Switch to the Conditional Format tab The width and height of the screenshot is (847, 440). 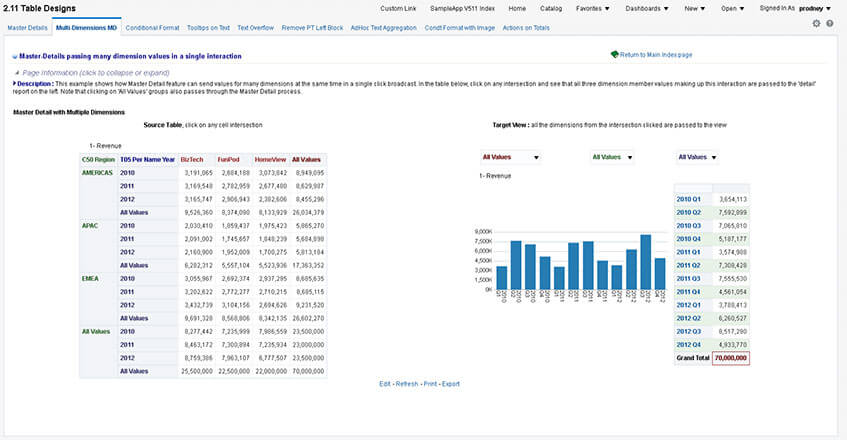coord(152,28)
